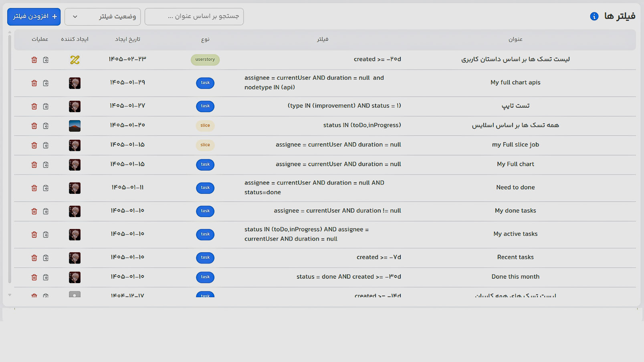This screenshot has width=644, height=362.
Task: Focus the 'جستجو بر اساس عنوان' search field
Action: click(194, 17)
